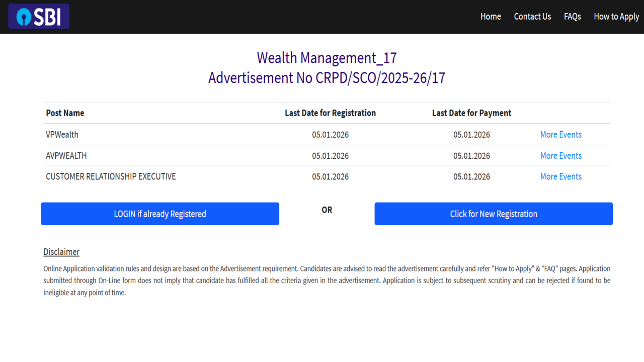This screenshot has width=644, height=362.
Task: Open More Events for Customer Relationship Executive
Action: point(560,176)
